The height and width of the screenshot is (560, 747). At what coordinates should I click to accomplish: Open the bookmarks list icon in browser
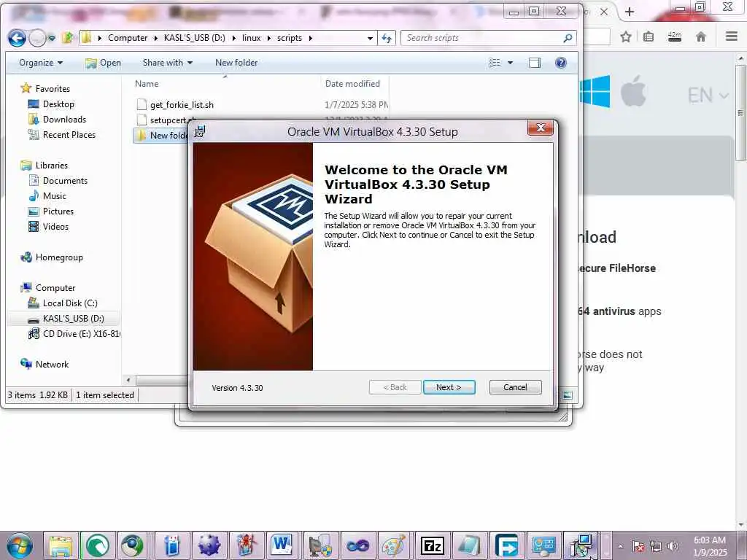(649, 36)
